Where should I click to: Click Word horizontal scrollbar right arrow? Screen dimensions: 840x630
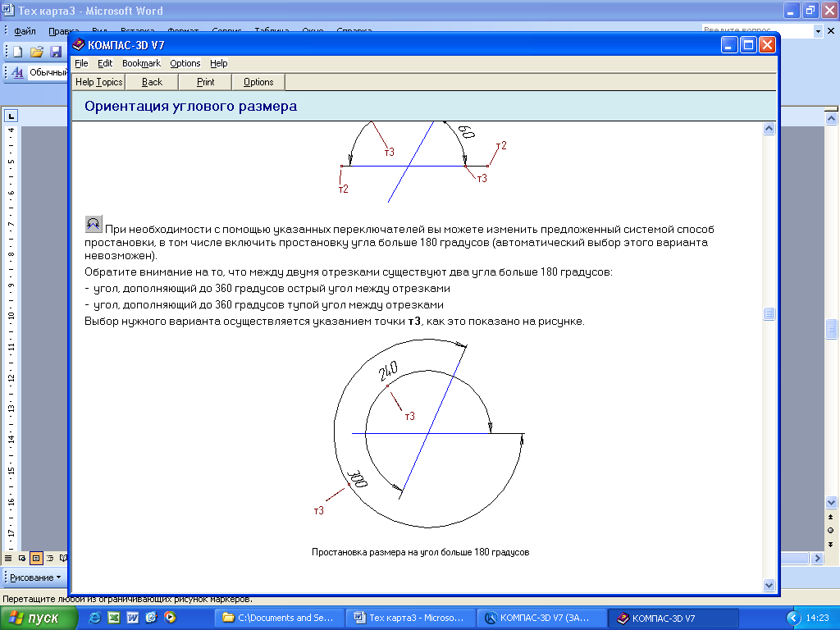(x=817, y=558)
